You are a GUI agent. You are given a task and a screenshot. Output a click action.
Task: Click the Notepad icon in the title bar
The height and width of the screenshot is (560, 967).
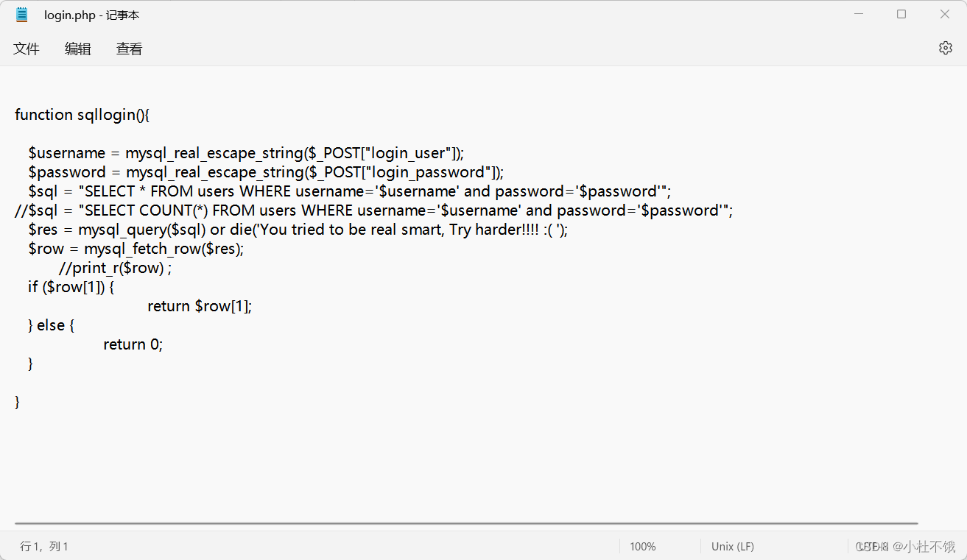21,14
